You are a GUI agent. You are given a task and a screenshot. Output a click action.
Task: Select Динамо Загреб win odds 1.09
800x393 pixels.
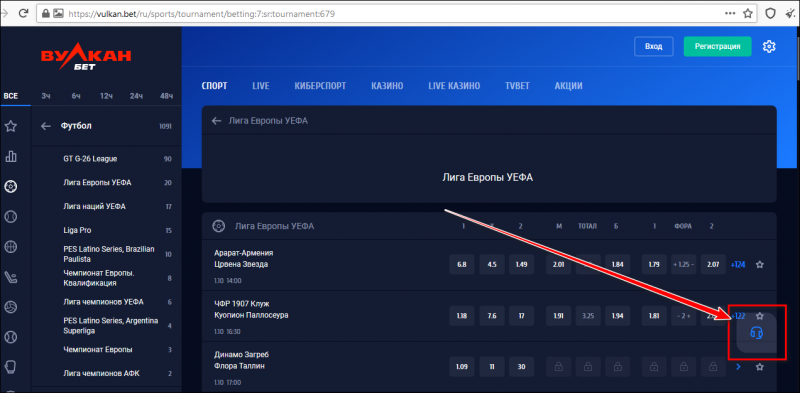click(462, 367)
